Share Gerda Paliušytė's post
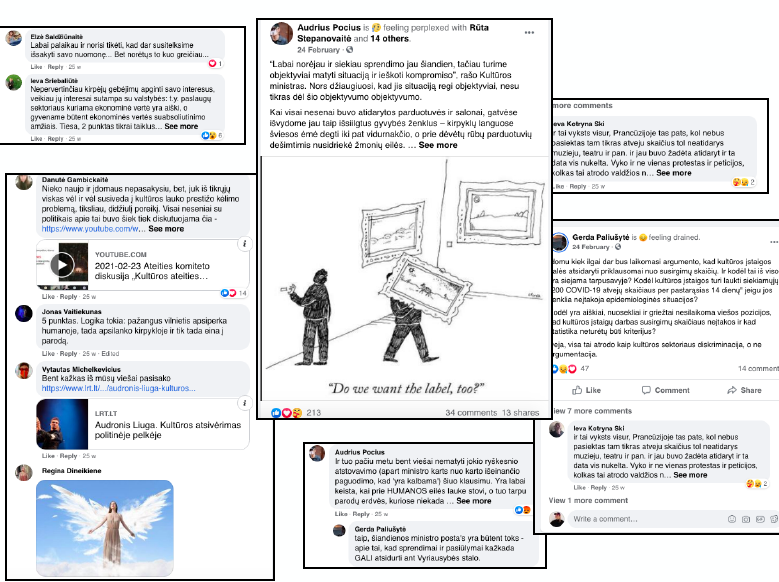Viewport: 779px width, 582px height. pos(744,390)
